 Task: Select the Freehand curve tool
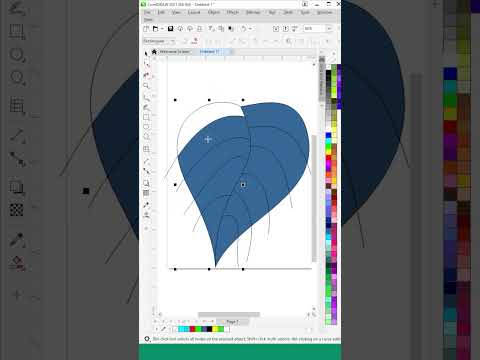pyautogui.click(x=146, y=97)
